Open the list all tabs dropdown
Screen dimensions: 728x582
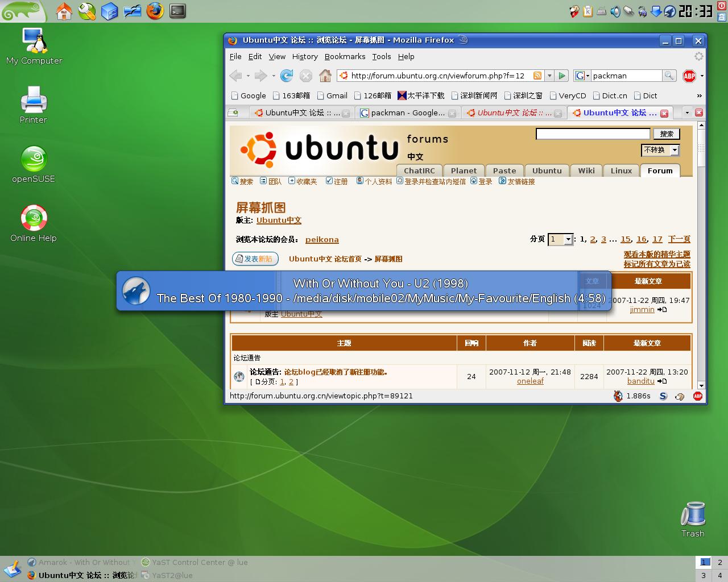pyautogui.click(x=687, y=113)
